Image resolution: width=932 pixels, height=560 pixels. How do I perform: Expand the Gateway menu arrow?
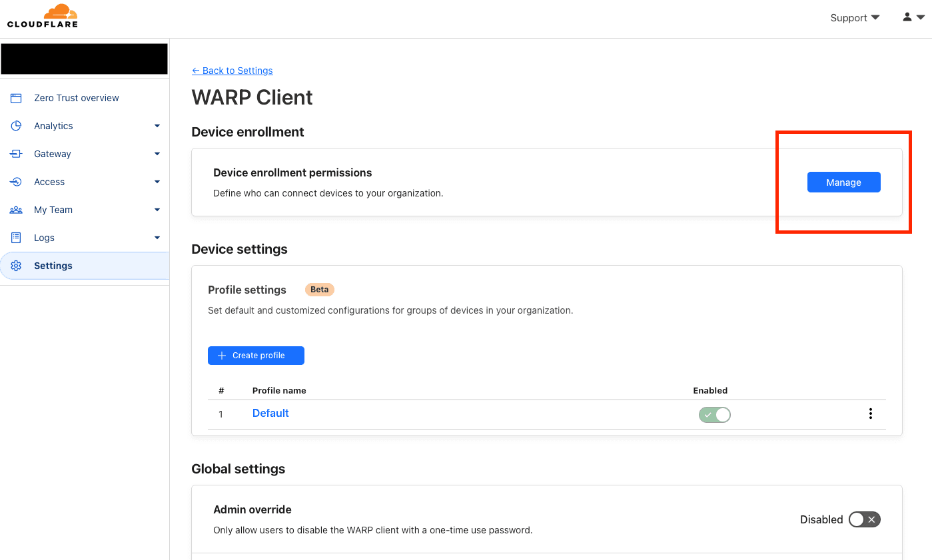point(157,154)
